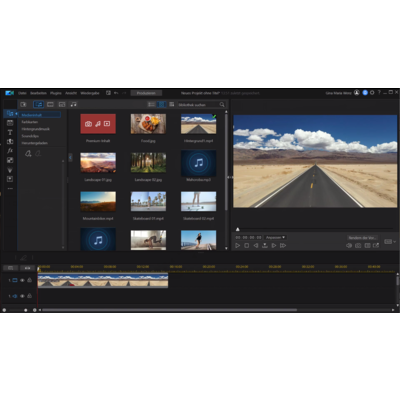
Task: Open the preview display mode dropdown
Action: click(x=390, y=242)
